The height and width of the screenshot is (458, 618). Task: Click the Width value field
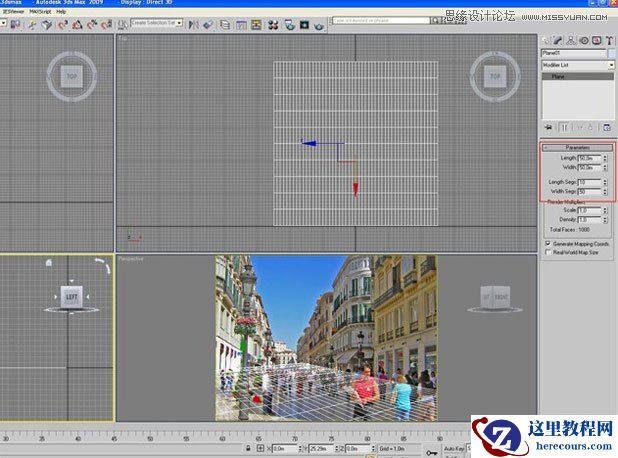[589, 168]
